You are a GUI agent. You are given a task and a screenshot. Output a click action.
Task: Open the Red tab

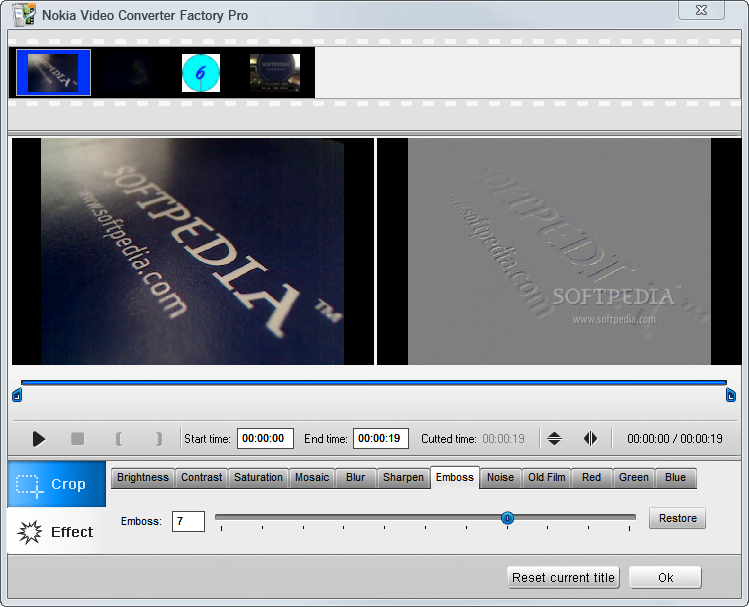point(591,478)
